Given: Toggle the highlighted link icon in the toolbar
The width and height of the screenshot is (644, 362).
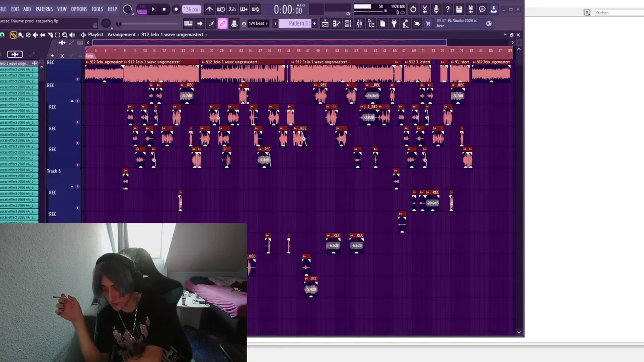Looking at the screenshot, I should tap(222, 23).
